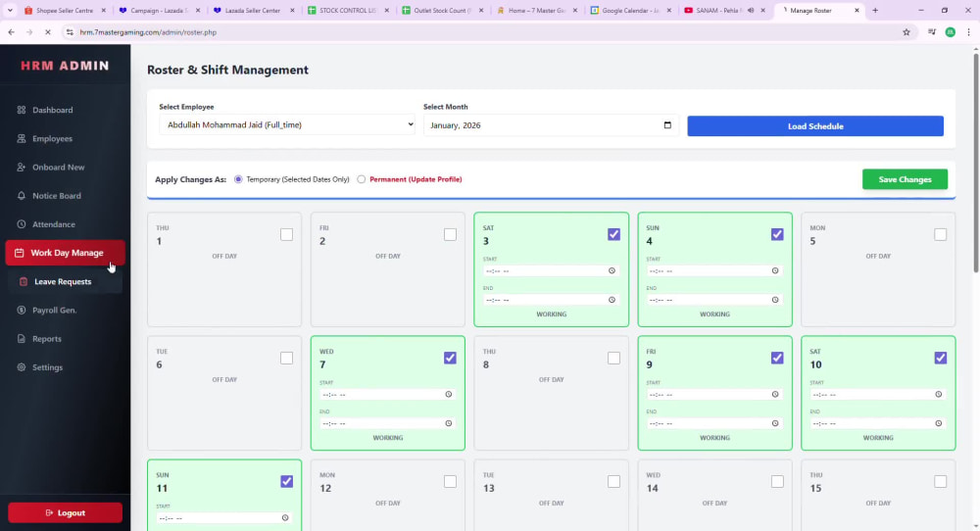This screenshot has height=531, width=980.
Task: Open clock picker for Wed 7 start
Action: (448, 395)
